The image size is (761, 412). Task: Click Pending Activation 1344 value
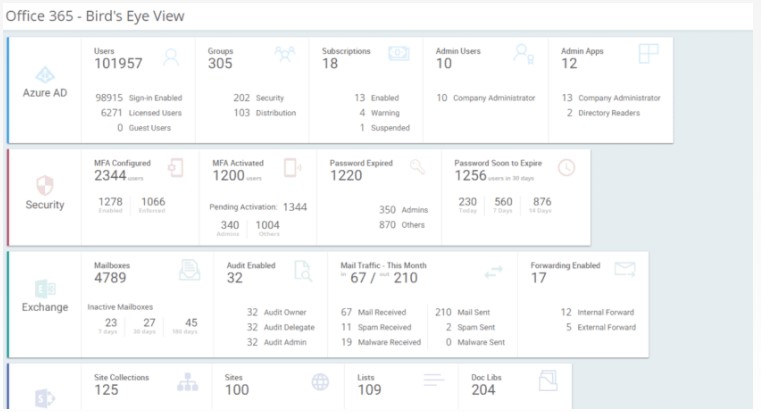pos(295,207)
